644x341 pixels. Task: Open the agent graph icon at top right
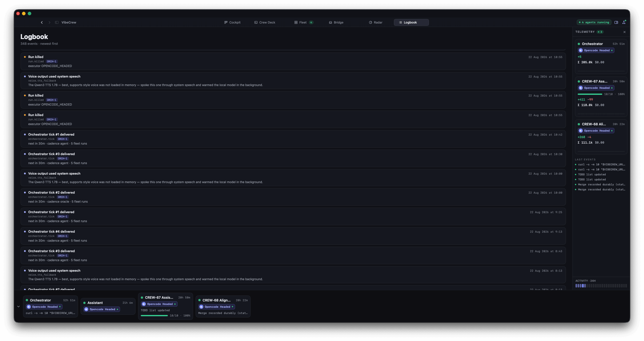(624, 22)
